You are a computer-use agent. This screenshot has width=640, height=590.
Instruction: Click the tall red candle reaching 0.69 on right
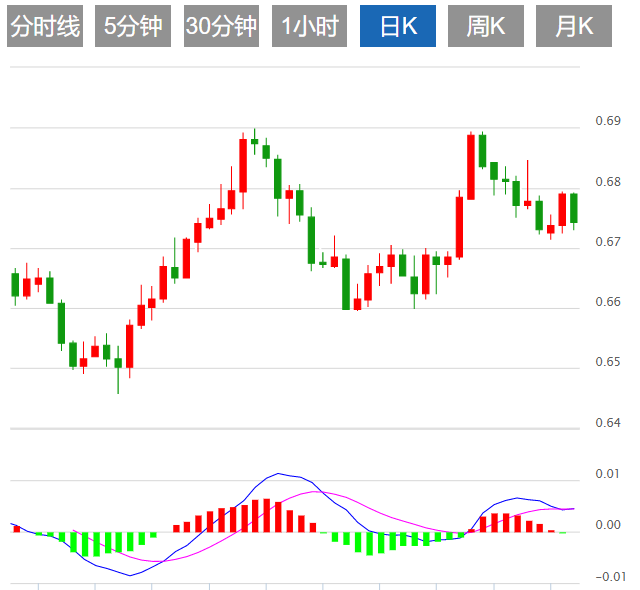tap(471, 166)
